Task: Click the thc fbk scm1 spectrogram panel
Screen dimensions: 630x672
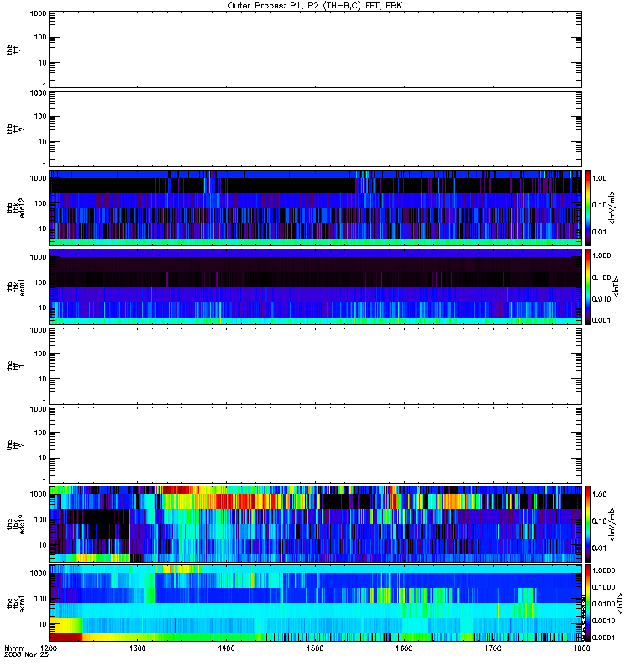Action: pos(316,603)
